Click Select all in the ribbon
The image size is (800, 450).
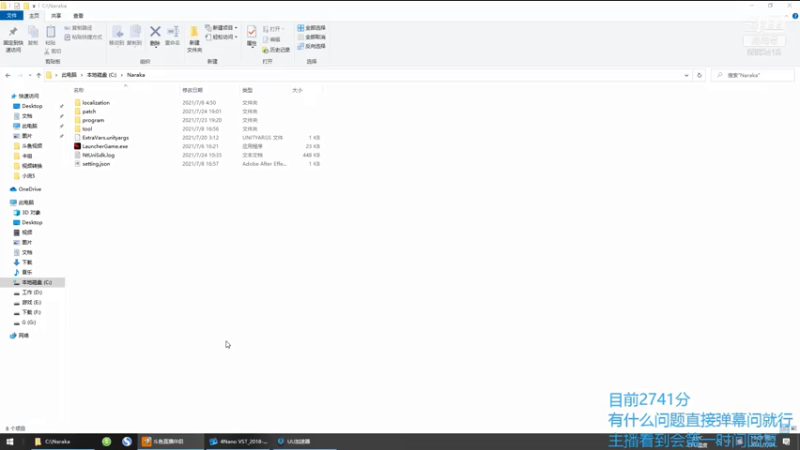point(311,28)
